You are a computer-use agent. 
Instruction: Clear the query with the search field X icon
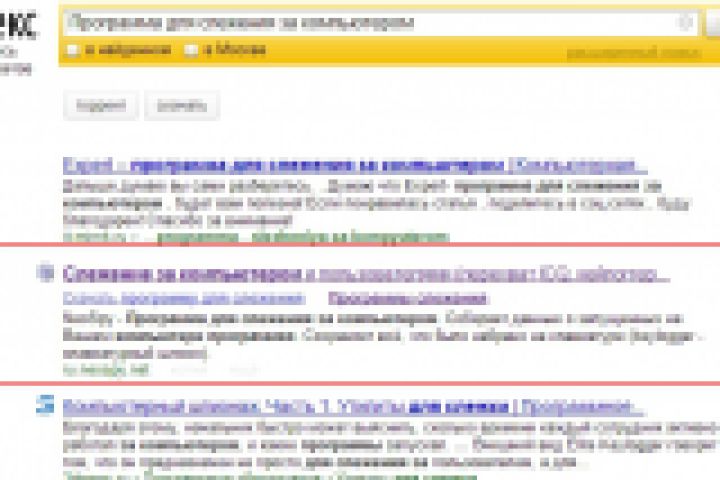click(686, 22)
